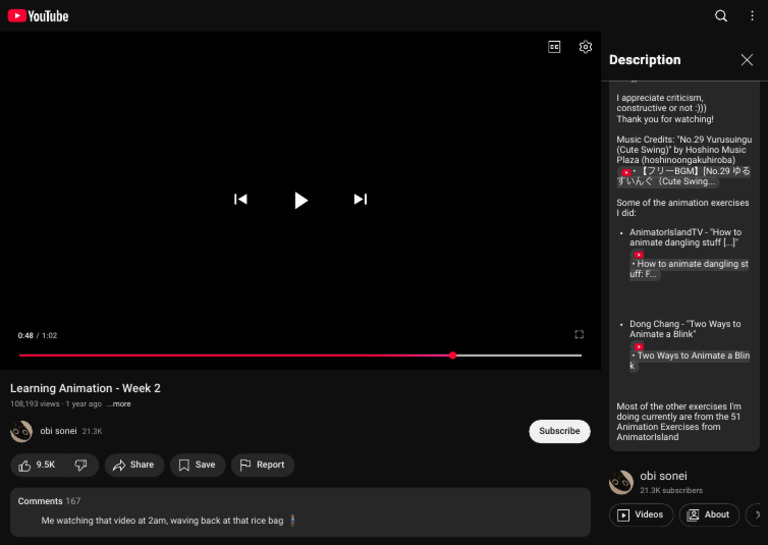Expand video description with ...more
Image resolution: width=768 pixels, height=545 pixels.
119,404
